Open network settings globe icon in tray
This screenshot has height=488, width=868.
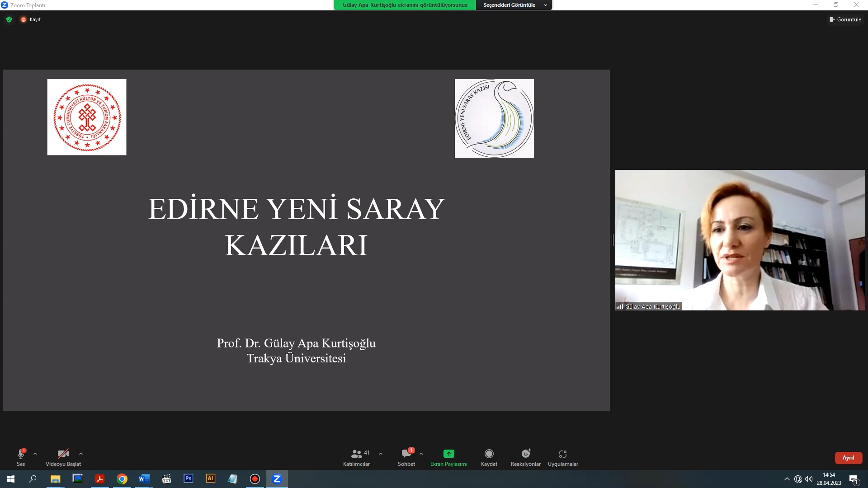click(798, 479)
